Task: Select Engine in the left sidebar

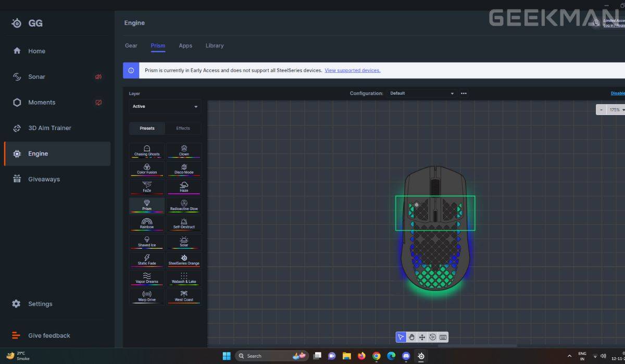Action: (57, 154)
